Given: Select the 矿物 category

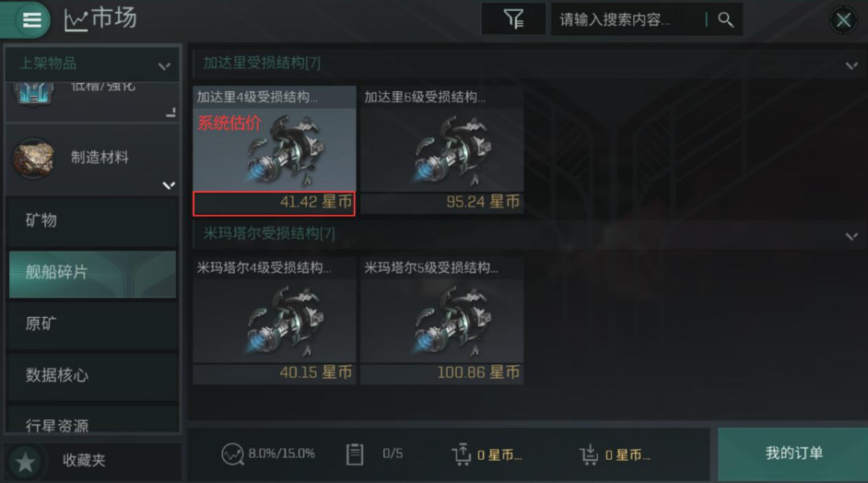Looking at the screenshot, I should (92, 221).
